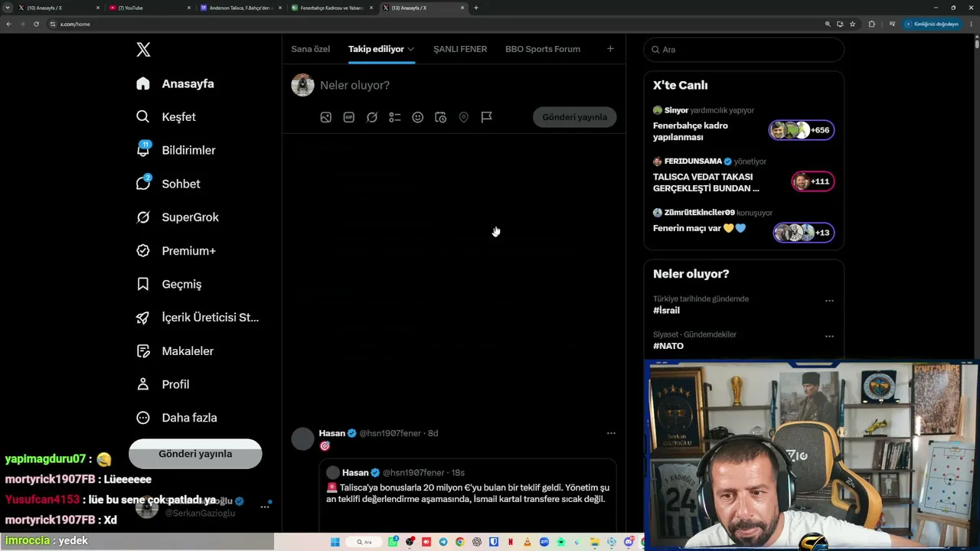This screenshot has height=551, width=980.
Task: Click the Grok icon in the composer
Action: click(x=372, y=117)
